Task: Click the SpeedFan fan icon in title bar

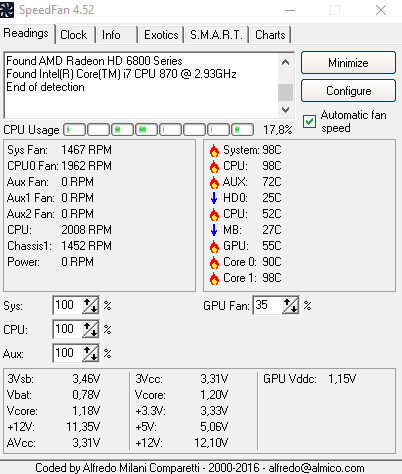Action: pos(7,10)
